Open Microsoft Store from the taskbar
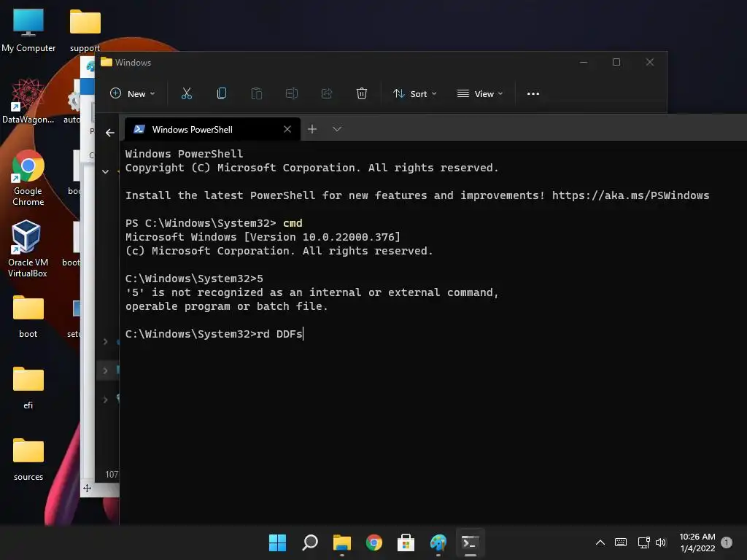Screen dimensions: 747x560 coord(406,542)
